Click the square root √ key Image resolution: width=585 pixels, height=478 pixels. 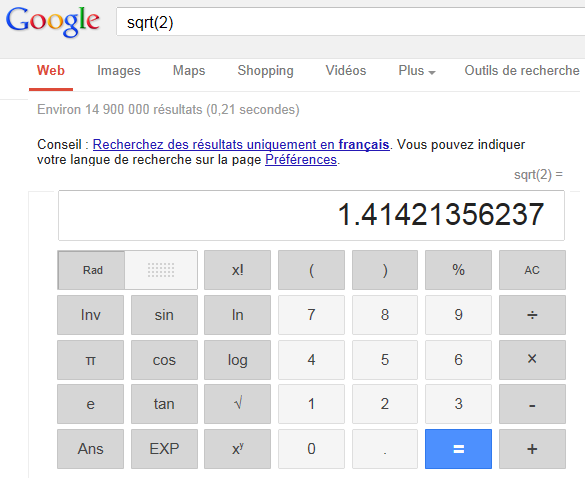(237, 404)
